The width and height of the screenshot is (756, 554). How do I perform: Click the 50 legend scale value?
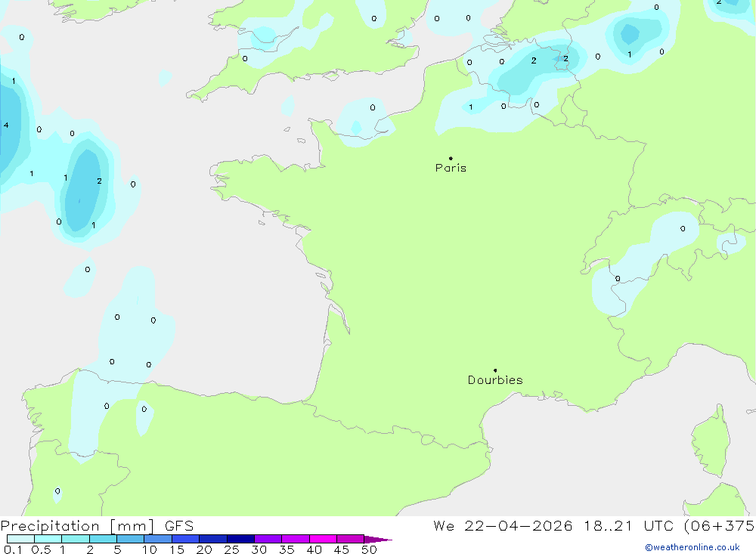370,549
